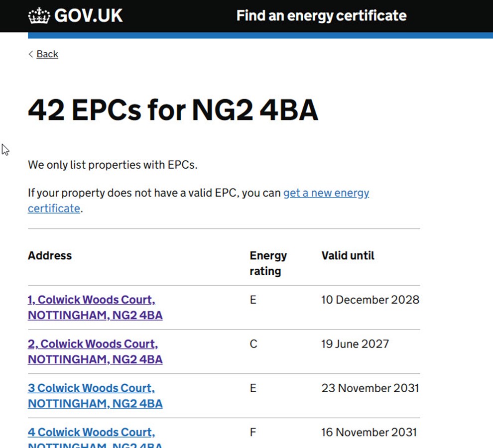Open the 'Find an energy certificate' header link

pos(321,16)
